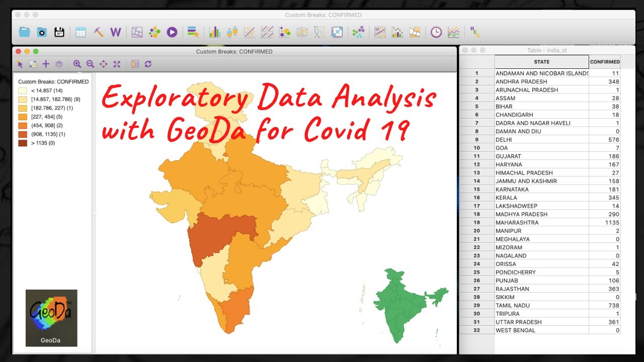This screenshot has height=362, width=644.
Task: Open the Bubble Chart icon
Action: [x=285, y=32]
